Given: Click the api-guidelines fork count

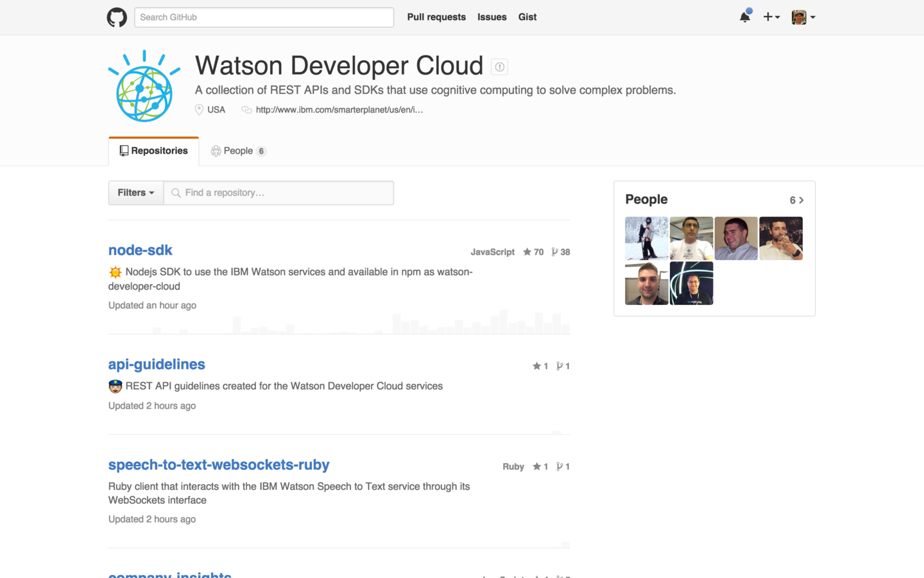Looking at the screenshot, I should point(563,366).
